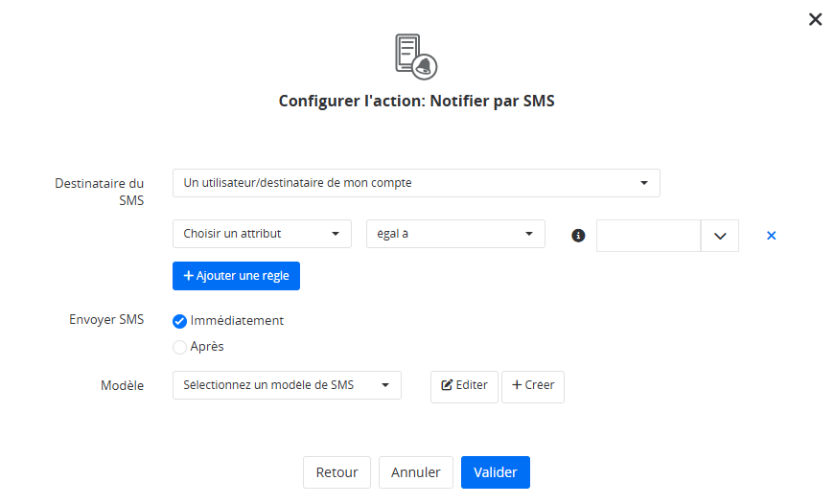The width and height of the screenshot is (835, 504).
Task: Click the Immédiatement label text
Action: tap(237, 321)
